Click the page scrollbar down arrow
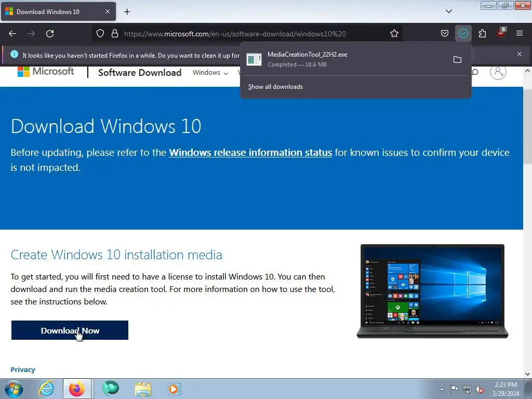Viewport: 532px width, 399px height. click(527, 374)
